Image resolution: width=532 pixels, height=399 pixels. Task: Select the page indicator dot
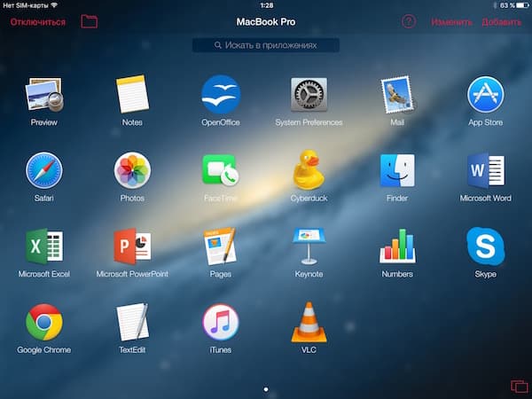266,389
